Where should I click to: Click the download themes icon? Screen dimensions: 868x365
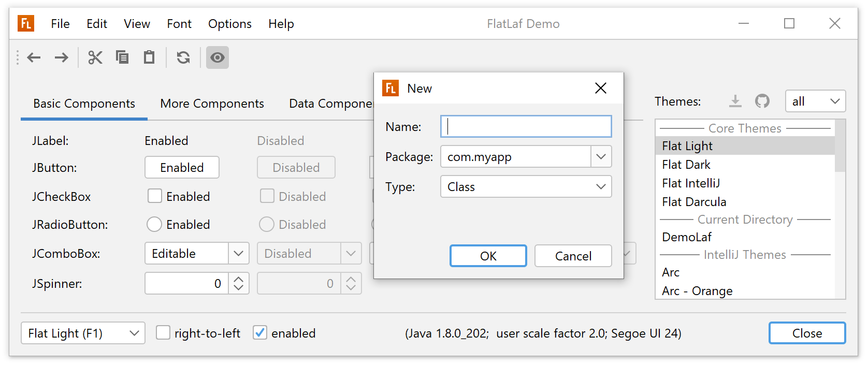735,101
